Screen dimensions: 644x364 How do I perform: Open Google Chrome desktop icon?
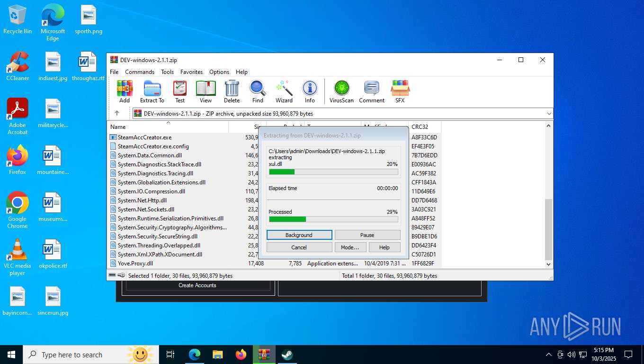click(18, 210)
